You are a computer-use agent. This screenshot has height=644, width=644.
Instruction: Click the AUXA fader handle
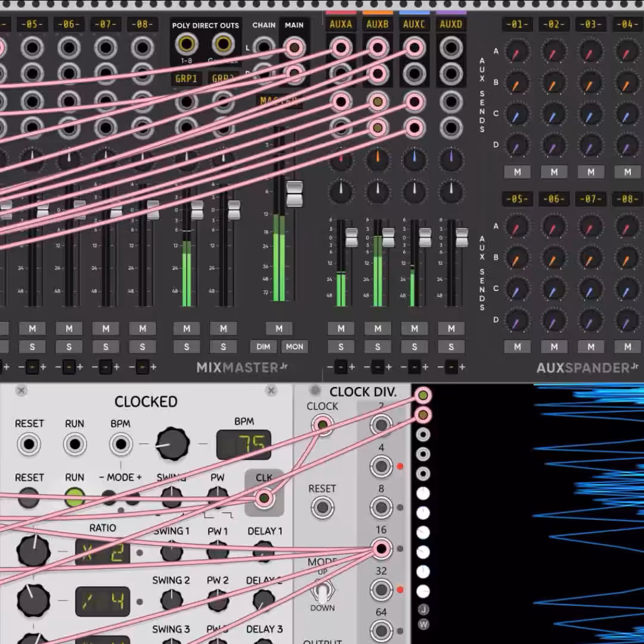point(352,237)
